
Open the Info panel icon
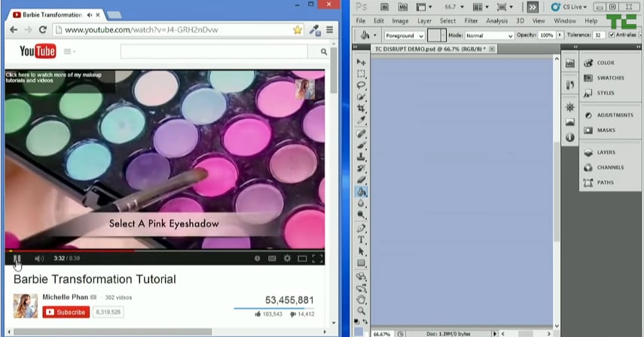point(569,137)
